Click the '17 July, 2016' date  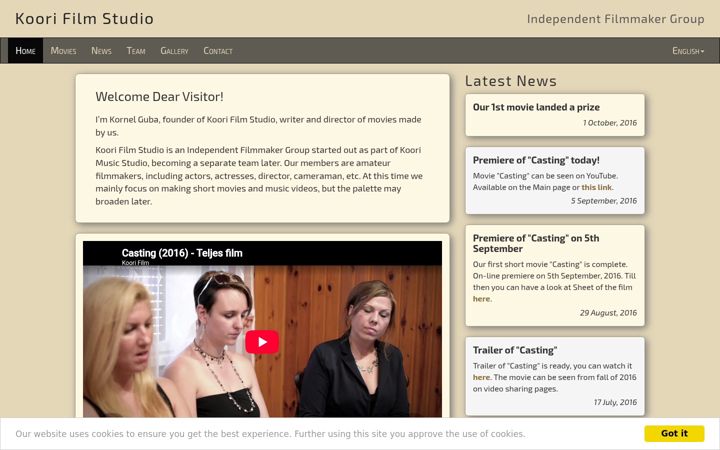click(x=615, y=402)
